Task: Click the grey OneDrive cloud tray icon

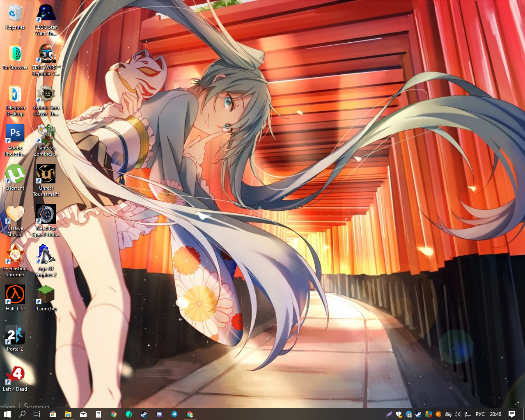Action: (448, 414)
